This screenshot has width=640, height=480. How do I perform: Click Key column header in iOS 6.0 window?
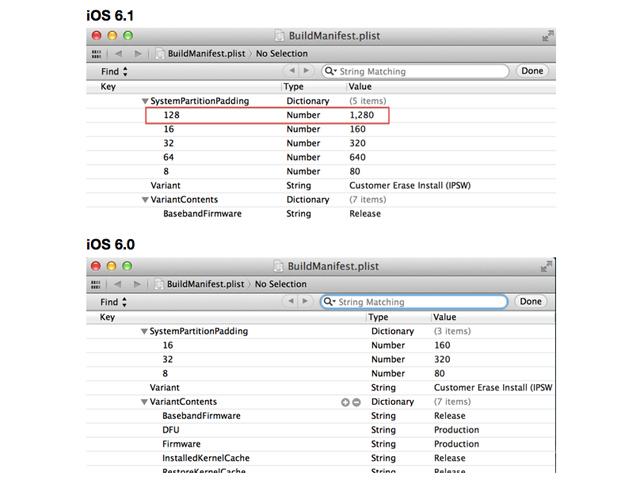pos(107,317)
